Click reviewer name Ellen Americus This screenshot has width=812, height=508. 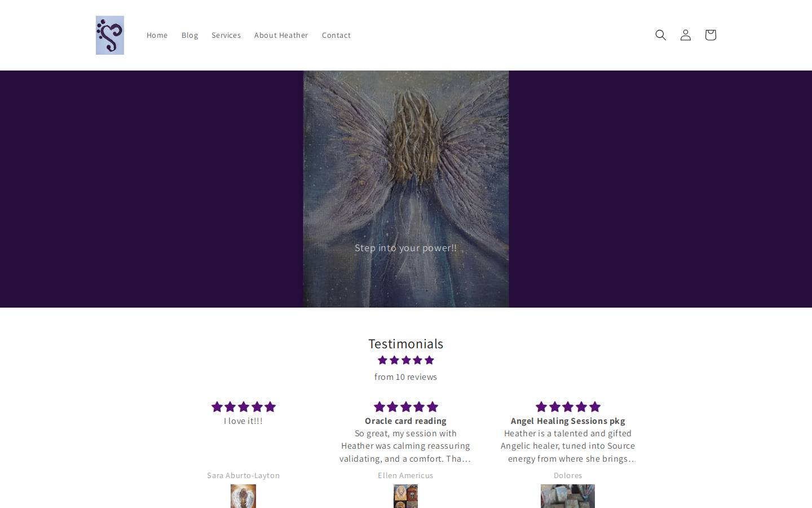[x=406, y=475]
